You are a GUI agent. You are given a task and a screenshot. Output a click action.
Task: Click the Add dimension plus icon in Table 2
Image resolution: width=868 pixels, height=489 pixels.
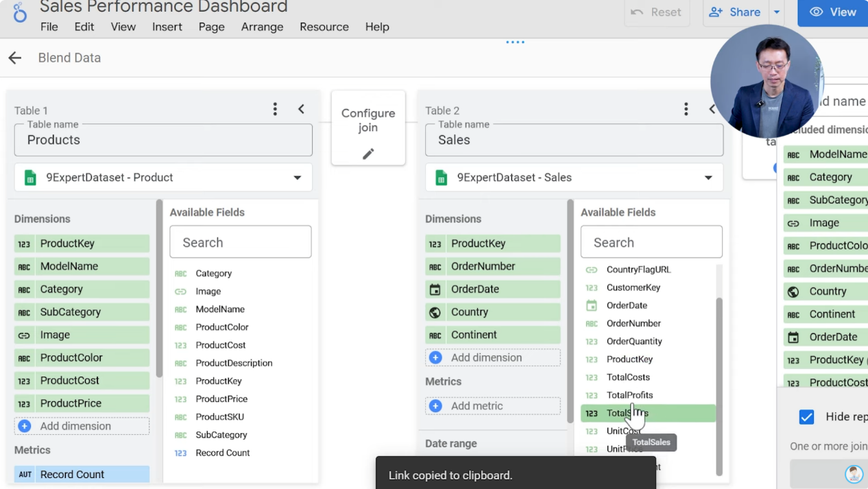(x=435, y=357)
